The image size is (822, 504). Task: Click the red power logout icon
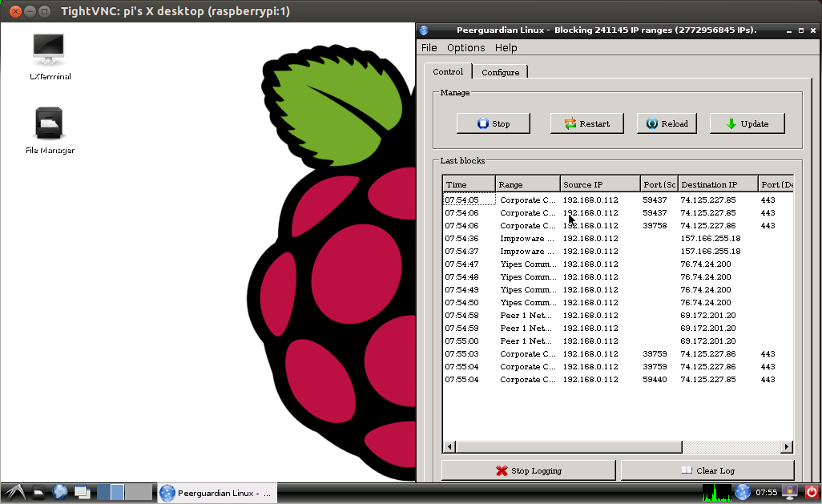pyautogui.click(x=811, y=492)
